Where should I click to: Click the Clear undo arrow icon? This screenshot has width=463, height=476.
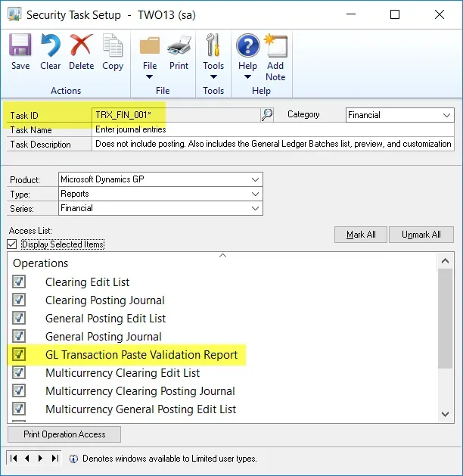coord(51,47)
